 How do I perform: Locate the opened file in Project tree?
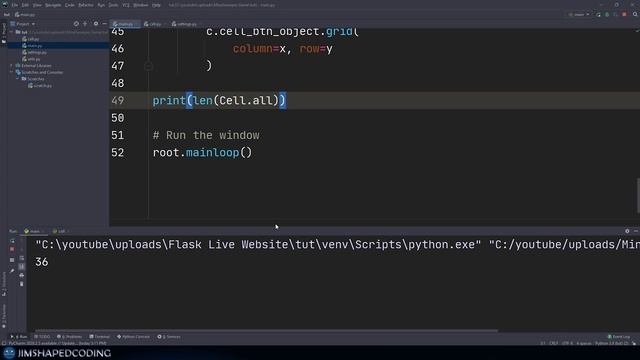[76, 24]
